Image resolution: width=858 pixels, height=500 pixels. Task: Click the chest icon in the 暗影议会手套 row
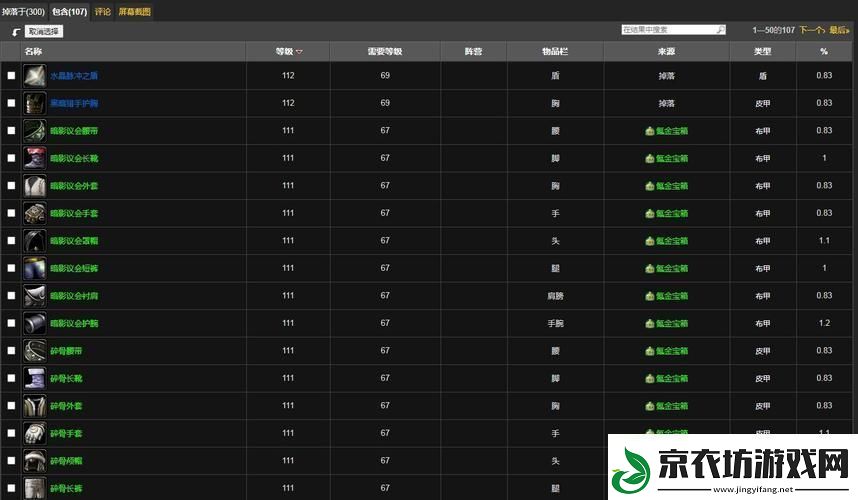[650, 213]
